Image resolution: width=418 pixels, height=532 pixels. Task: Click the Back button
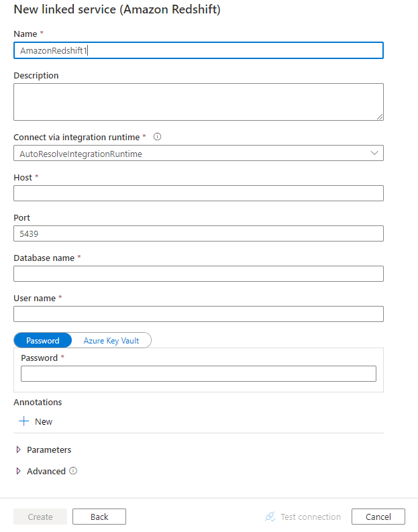tap(99, 517)
